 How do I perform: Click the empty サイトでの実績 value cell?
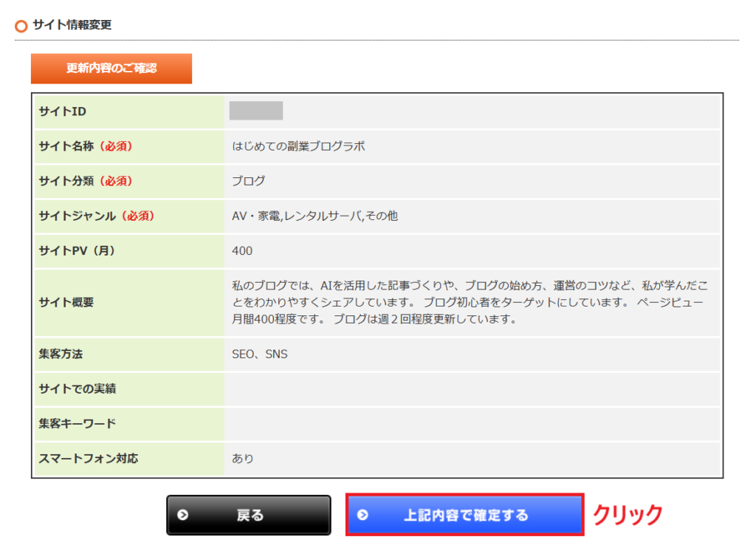(x=472, y=389)
